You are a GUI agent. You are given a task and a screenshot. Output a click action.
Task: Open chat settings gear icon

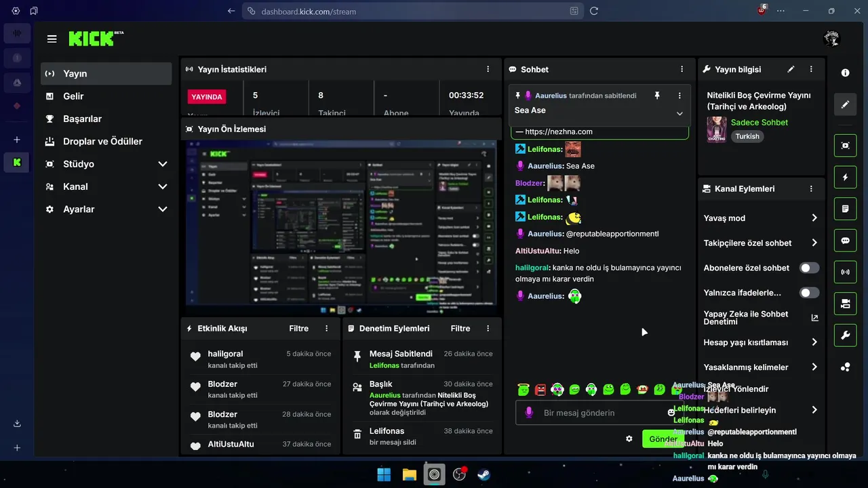click(x=629, y=439)
